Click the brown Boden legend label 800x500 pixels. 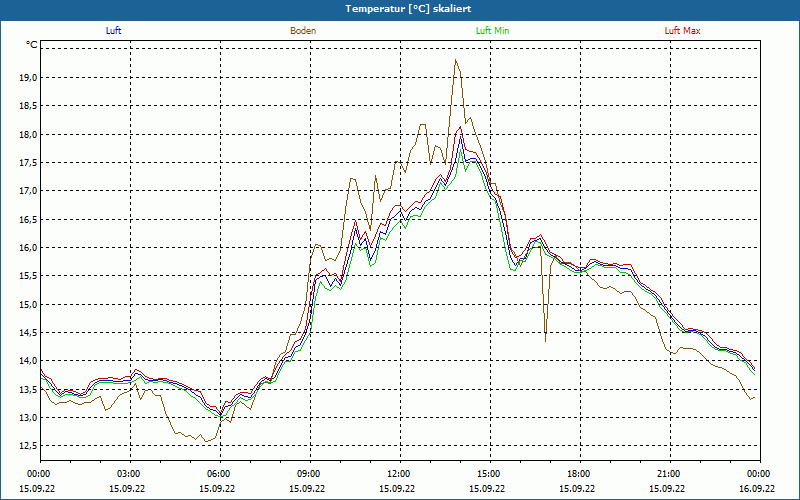click(x=303, y=31)
